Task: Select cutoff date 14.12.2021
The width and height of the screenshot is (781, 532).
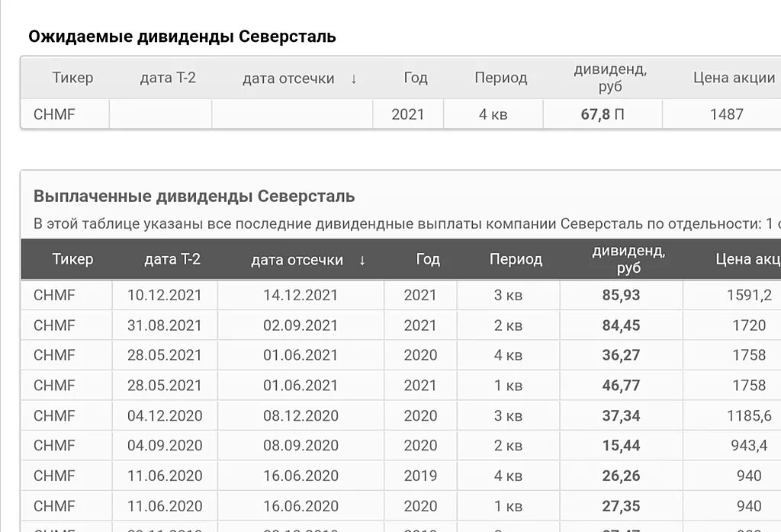Action: pos(301,295)
